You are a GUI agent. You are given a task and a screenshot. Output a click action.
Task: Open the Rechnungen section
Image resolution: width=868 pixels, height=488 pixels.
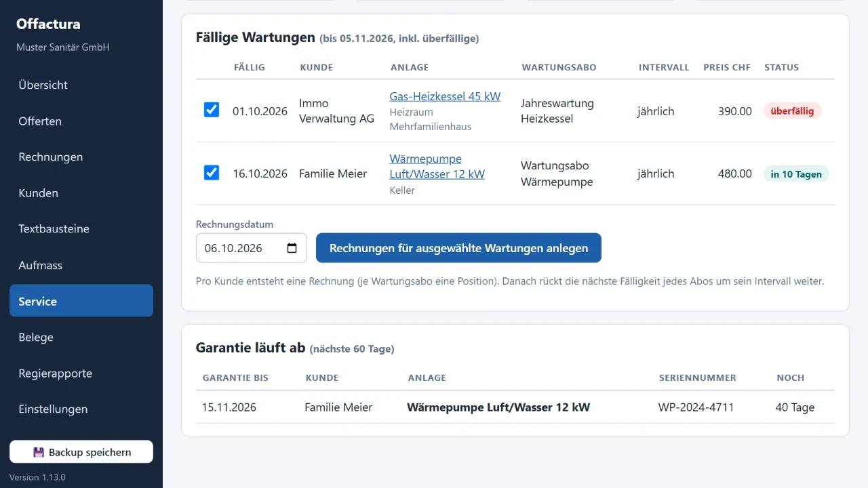(81, 157)
